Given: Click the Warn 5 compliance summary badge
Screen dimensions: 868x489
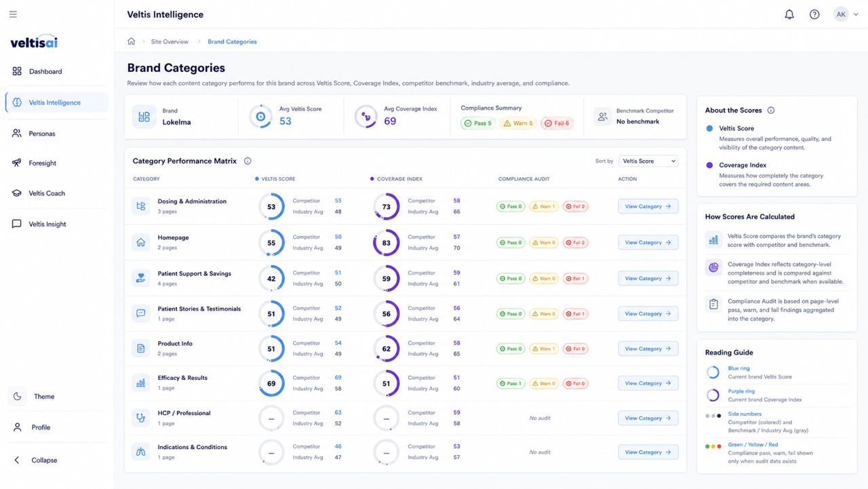Looking at the screenshot, I should coord(518,123).
